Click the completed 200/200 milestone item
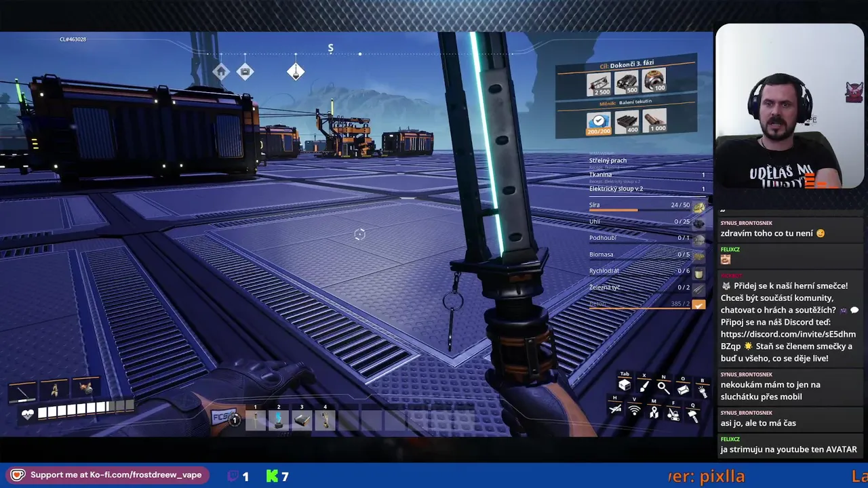The width and height of the screenshot is (868, 488). tap(598, 123)
